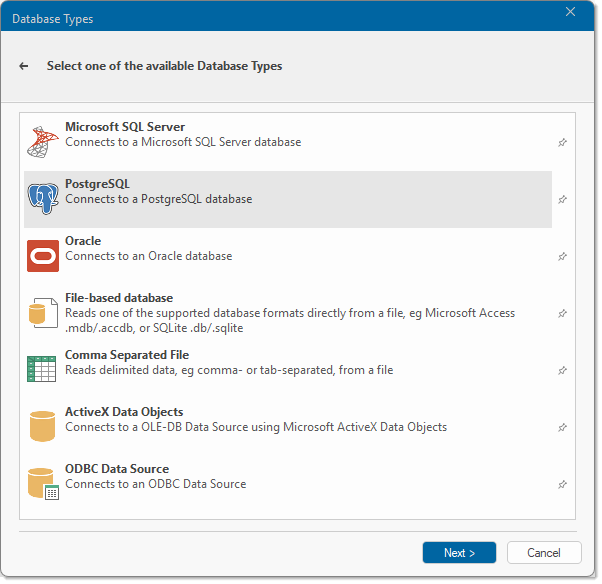Screen dimensions: 602x584
Task: Choose the PostgreSQL title text
Action: pos(97,184)
